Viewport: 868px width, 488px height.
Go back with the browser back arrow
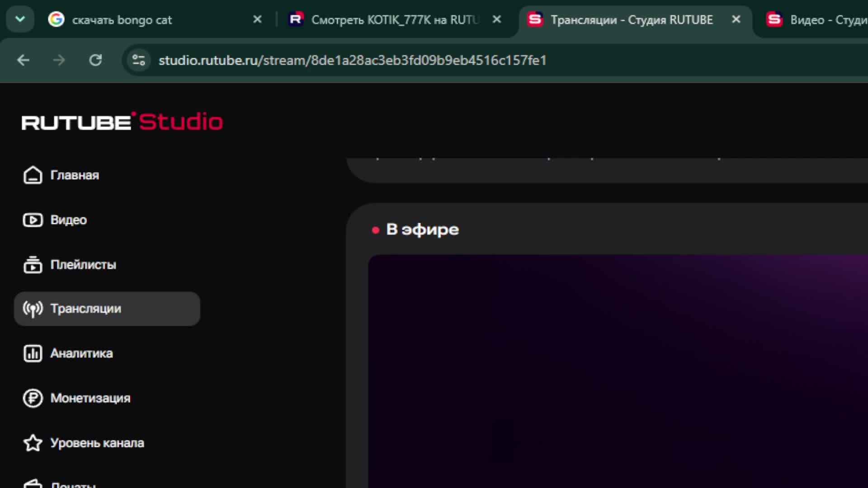pos(24,60)
